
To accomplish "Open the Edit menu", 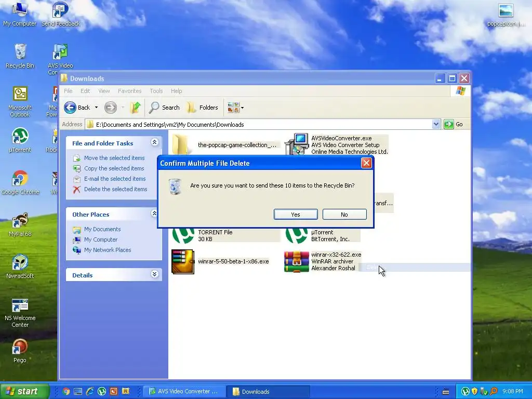I will [x=85, y=91].
